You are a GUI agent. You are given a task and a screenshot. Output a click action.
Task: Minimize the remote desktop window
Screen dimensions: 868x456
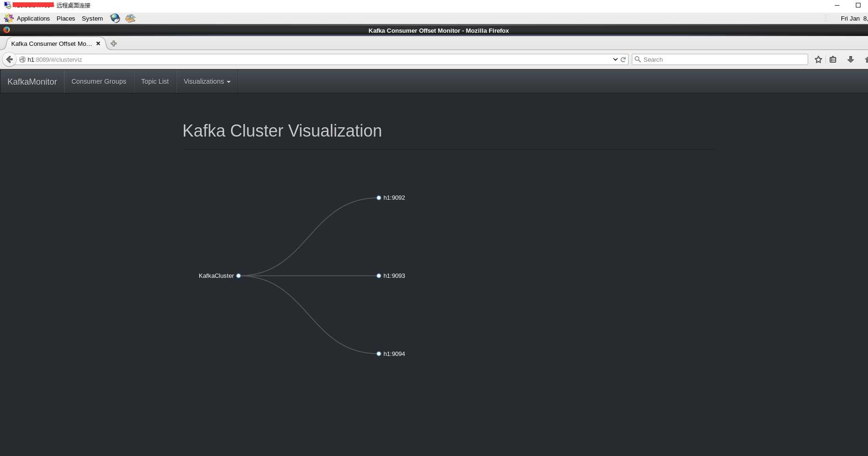click(x=837, y=5)
